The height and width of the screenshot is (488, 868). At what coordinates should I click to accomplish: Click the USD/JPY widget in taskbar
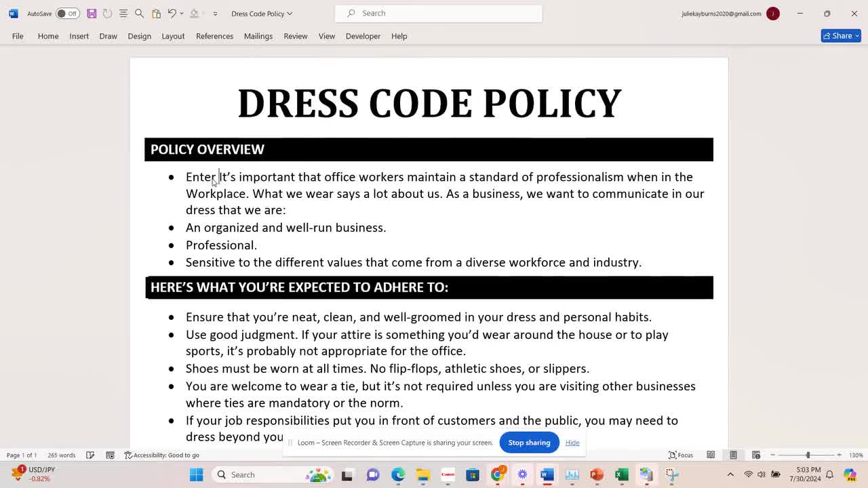pyautogui.click(x=34, y=474)
